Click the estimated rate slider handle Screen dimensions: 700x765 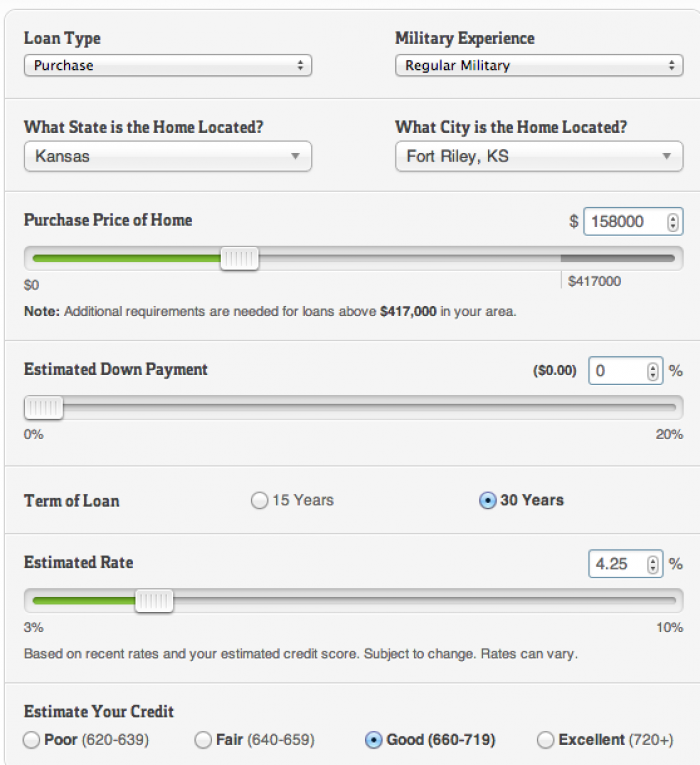click(154, 601)
